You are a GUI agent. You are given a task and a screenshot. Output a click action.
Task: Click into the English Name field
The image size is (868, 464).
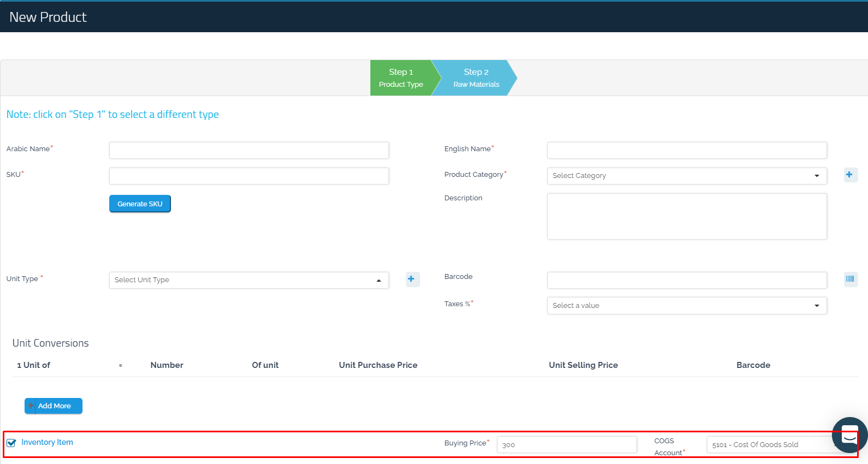(686, 150)
